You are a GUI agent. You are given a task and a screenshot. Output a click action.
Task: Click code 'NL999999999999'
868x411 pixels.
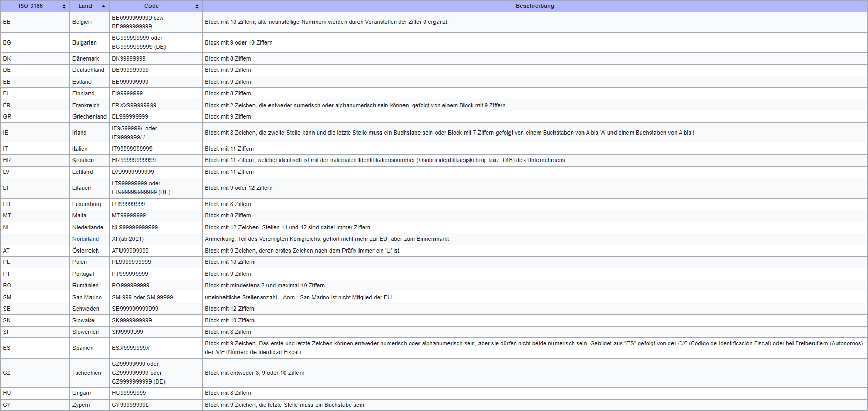pyautogui.click(x=135, y=227)
